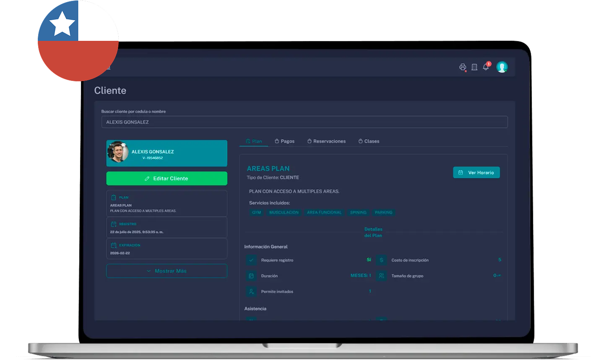The image size is (604, 364).
Task: Toggle Requiere registro to Sí
Action: click(368, 260)
